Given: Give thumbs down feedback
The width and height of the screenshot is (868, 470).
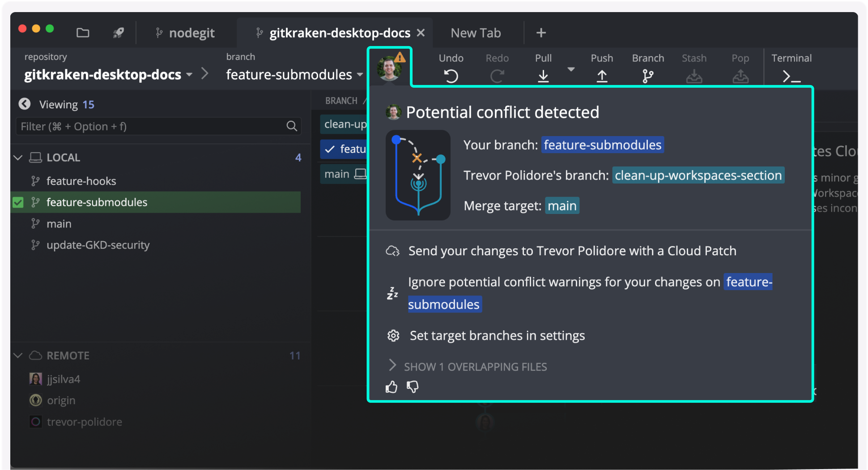Looking at the screenshot, I should [413, 387].
